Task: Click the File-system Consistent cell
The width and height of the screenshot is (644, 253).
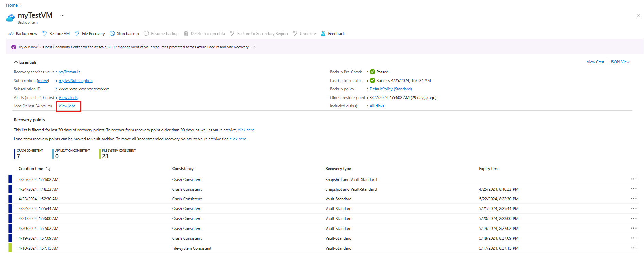Action: 192,248
